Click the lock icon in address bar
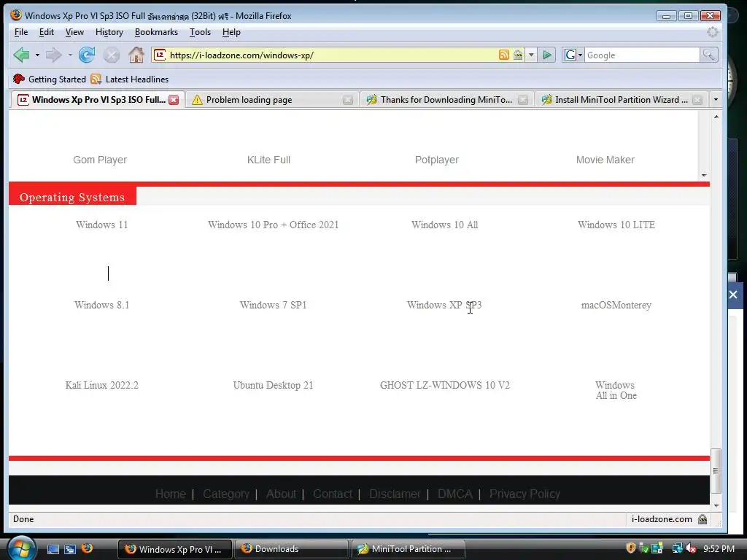Screen dimensions: 747x560 point(518,55)
